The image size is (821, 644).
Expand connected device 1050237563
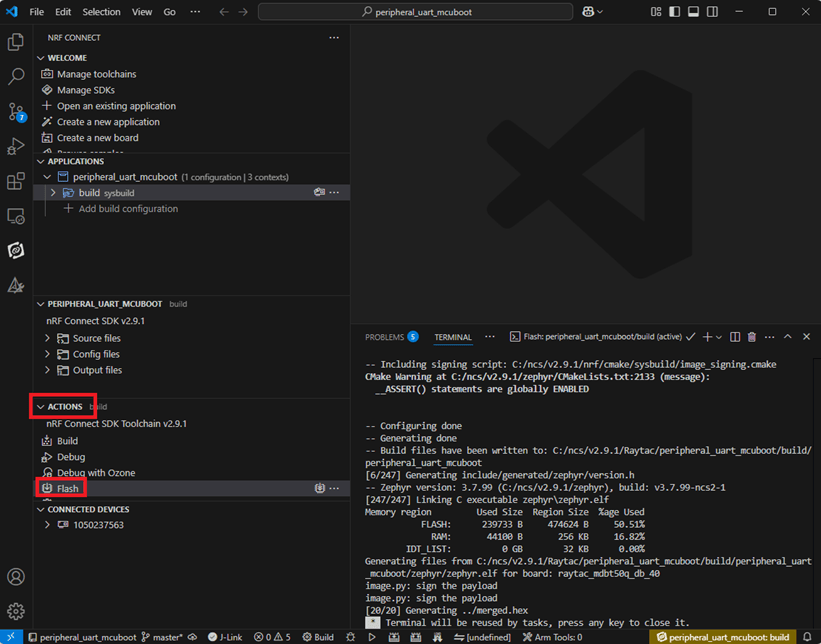(x=48, y=525)
